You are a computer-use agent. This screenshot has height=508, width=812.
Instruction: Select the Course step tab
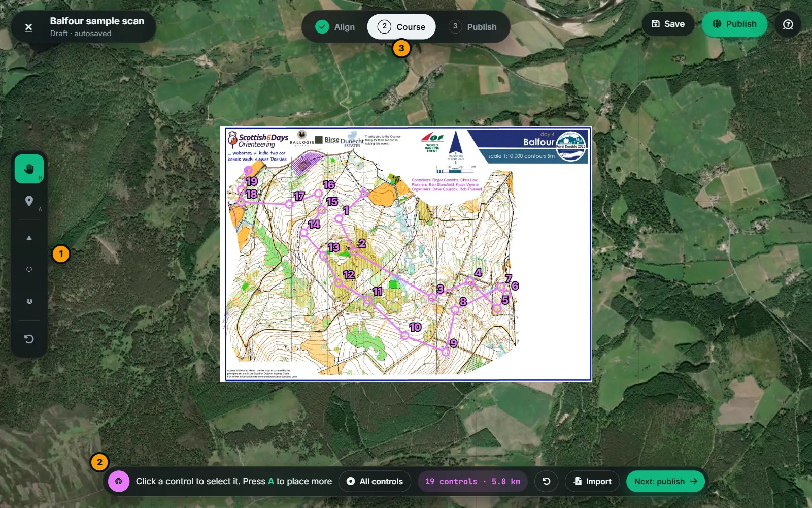(x=401, y=27)
